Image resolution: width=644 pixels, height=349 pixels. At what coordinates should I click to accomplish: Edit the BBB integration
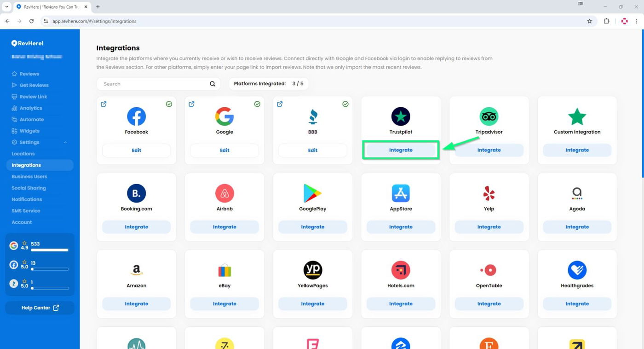tap(313, 150)
